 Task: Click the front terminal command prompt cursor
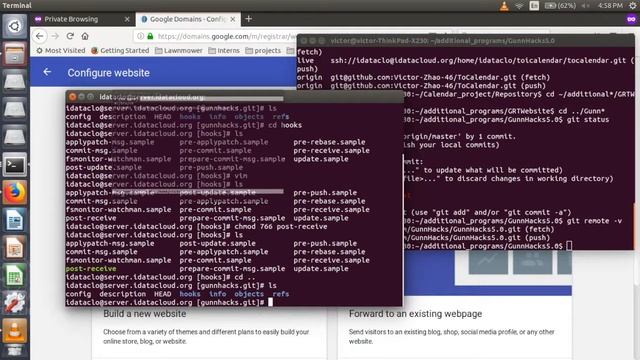270,302
